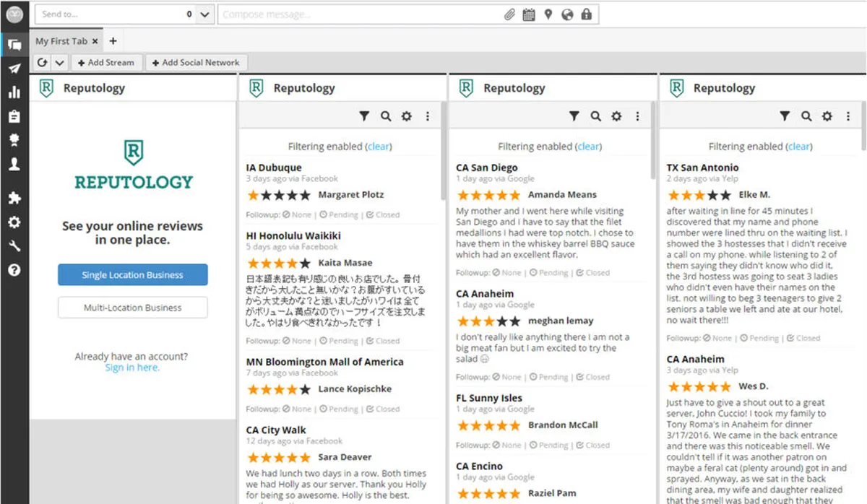Expand the Send to dropdown
The image size is (867, 504).
[x=204, y=14]
